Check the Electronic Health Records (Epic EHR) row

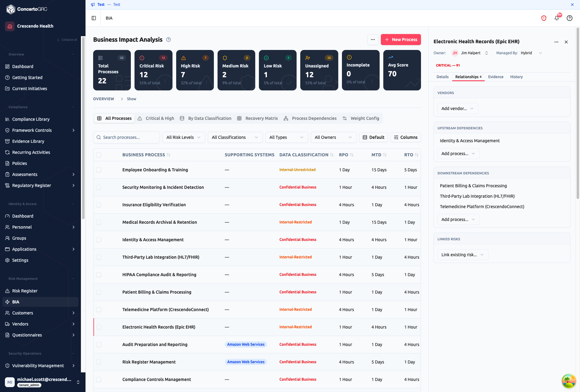(x=99, y=327)
